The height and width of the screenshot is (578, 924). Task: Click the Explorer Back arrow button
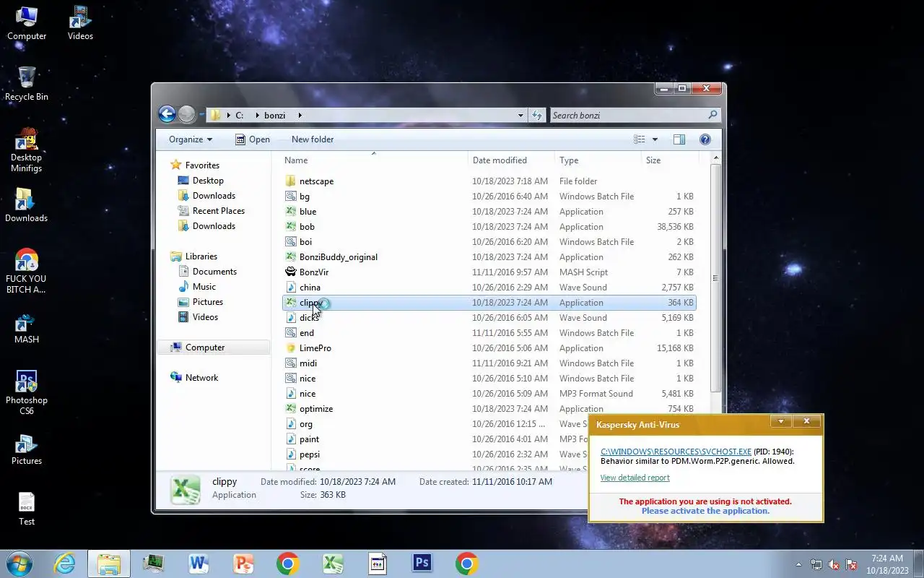pos(167,114)
